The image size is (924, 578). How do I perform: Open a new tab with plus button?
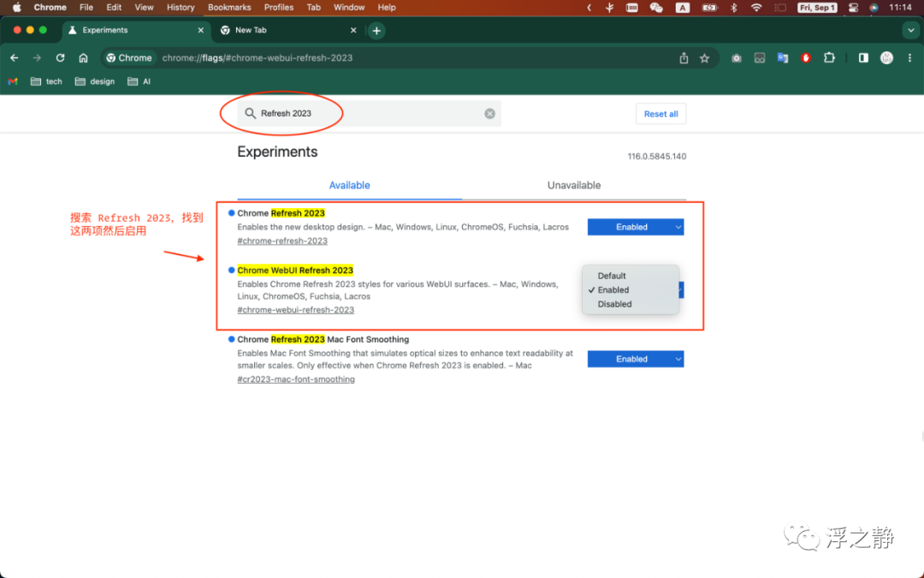[376, 31]
